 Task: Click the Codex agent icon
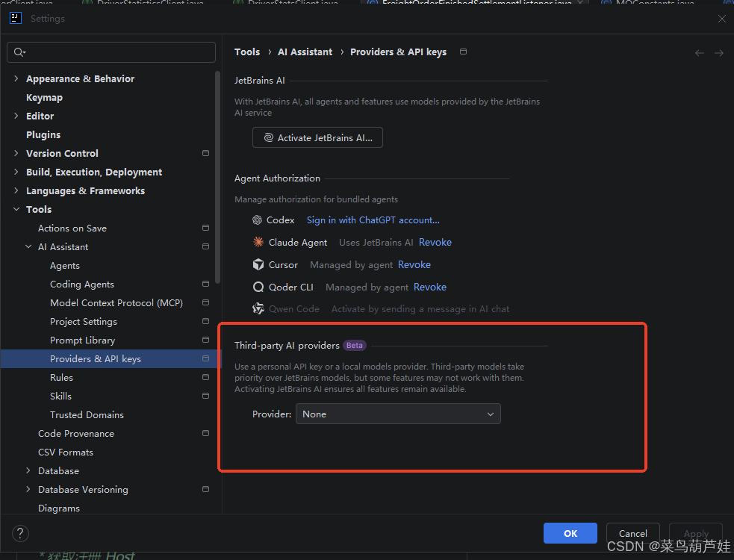click(257, 220)
